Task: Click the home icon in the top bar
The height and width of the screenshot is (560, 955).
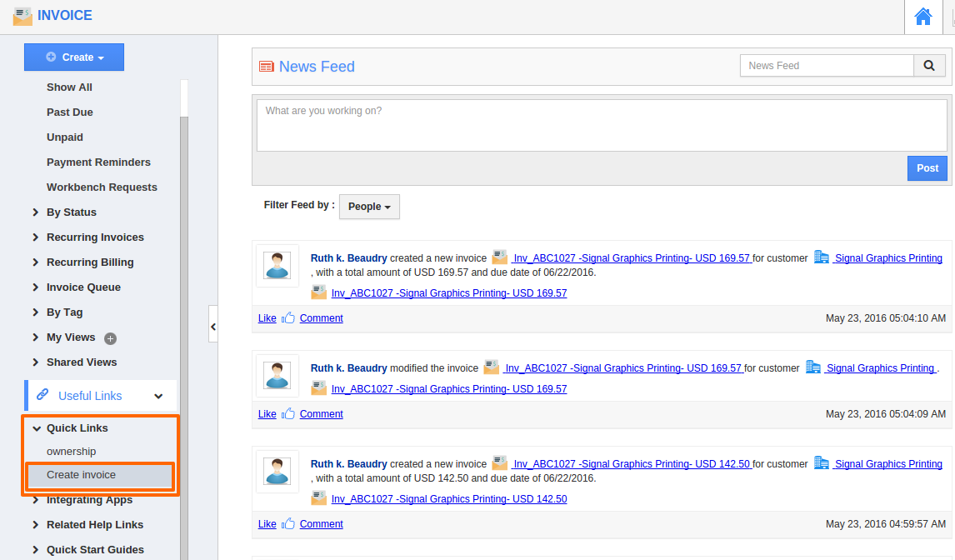Action: pos(922,17)
